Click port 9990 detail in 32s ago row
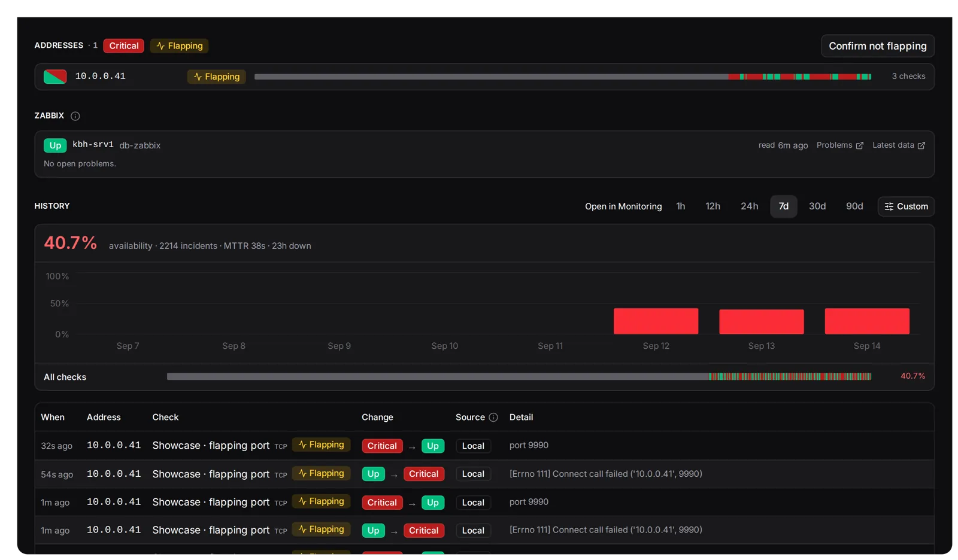This screenshot has width=958, height=560. [x=529, y=446]
